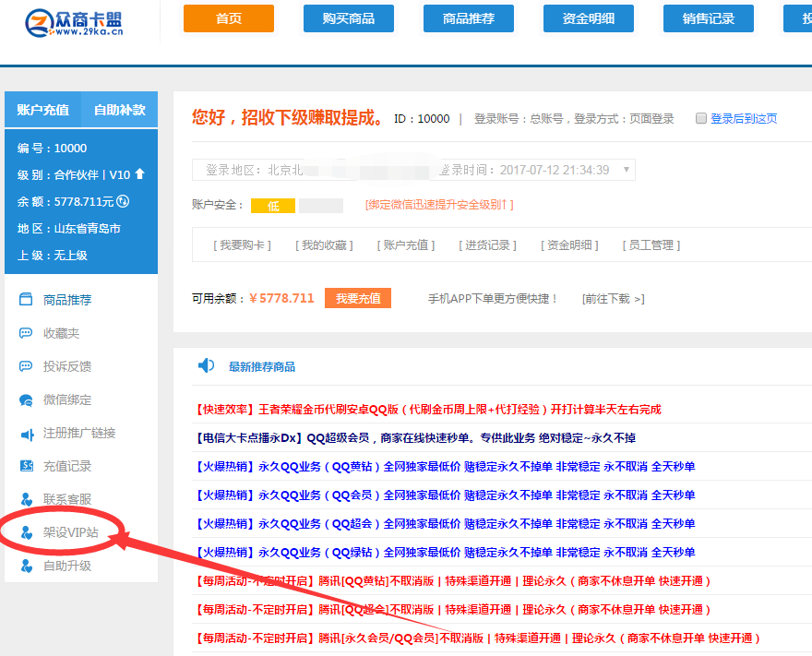Open the 永久QQ业务（QQ绿钻）product

445,552
